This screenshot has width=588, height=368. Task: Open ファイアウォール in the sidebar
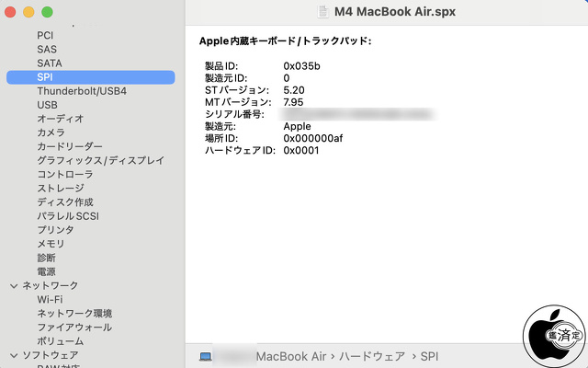[74, 328]
